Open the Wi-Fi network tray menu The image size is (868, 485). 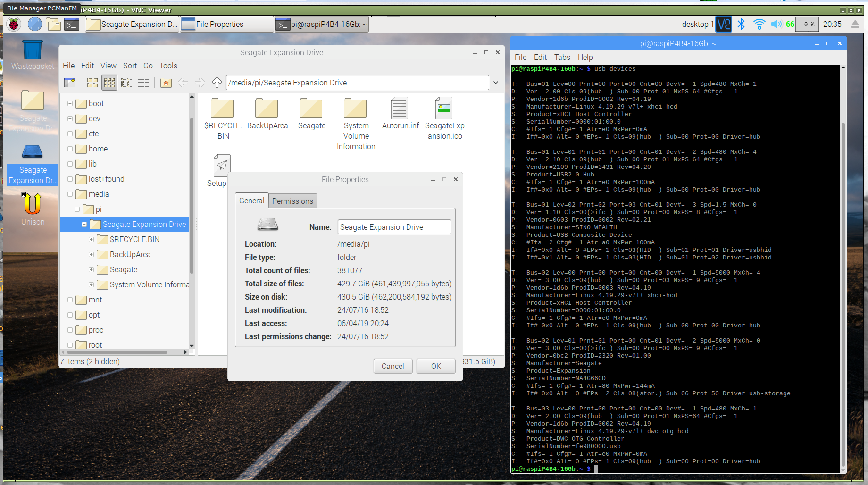(x=759, y=24)
